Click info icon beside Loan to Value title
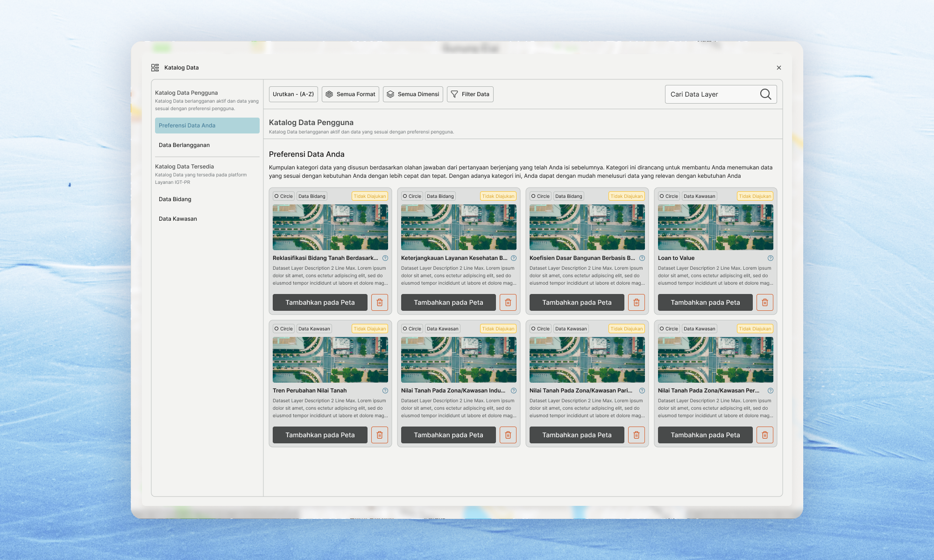The width and height of the screenshot is (934, 560). coord(771,258)
